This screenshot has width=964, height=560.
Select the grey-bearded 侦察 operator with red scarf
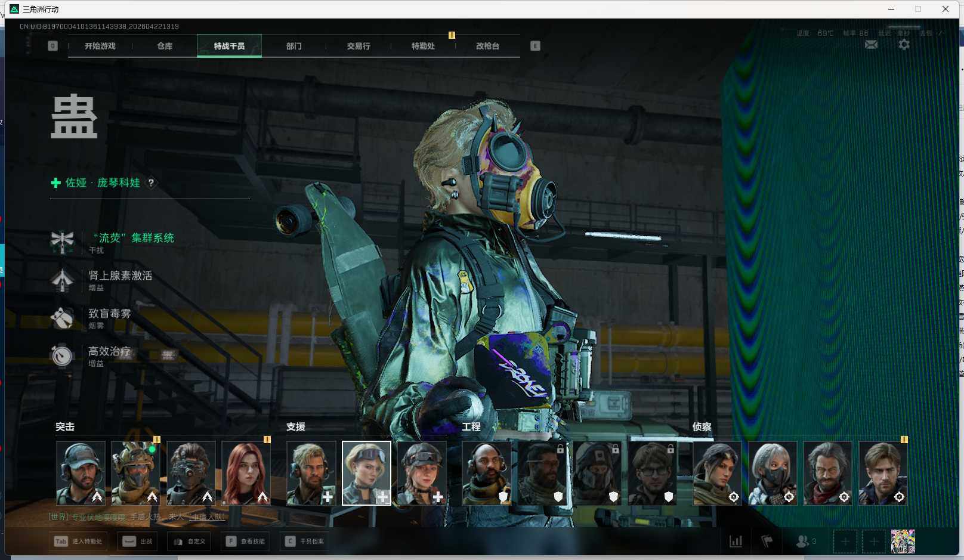[827, 473]
